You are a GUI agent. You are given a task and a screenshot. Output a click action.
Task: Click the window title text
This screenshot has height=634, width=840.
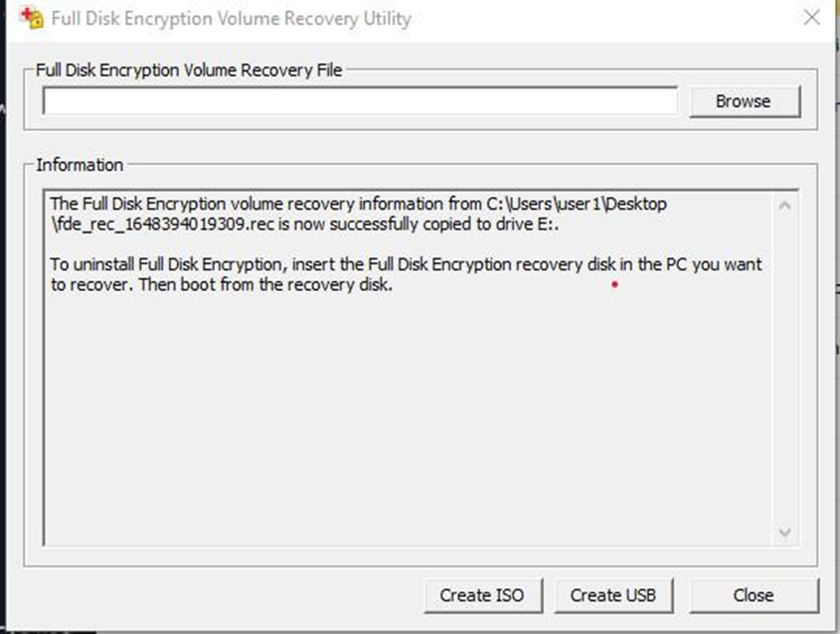coord(232,18)
